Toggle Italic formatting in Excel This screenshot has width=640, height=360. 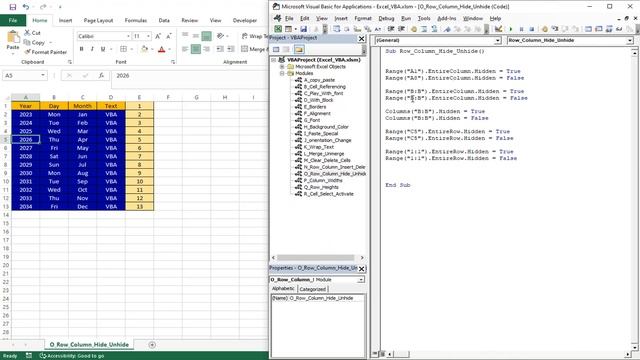click(x=92, y=49)
